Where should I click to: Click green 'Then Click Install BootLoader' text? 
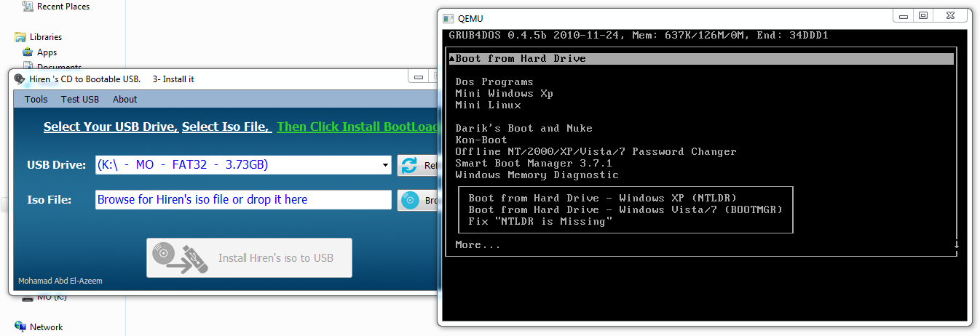(x=357, y=127)
